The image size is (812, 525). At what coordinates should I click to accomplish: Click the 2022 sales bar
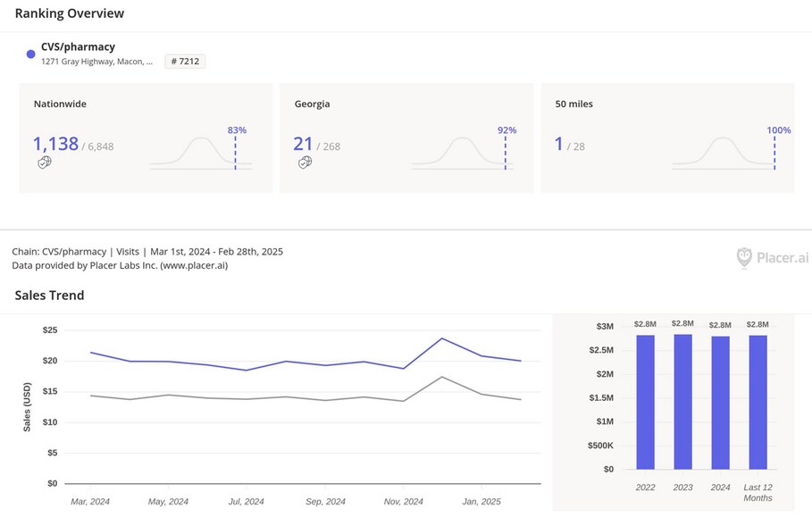coord(645,402)
